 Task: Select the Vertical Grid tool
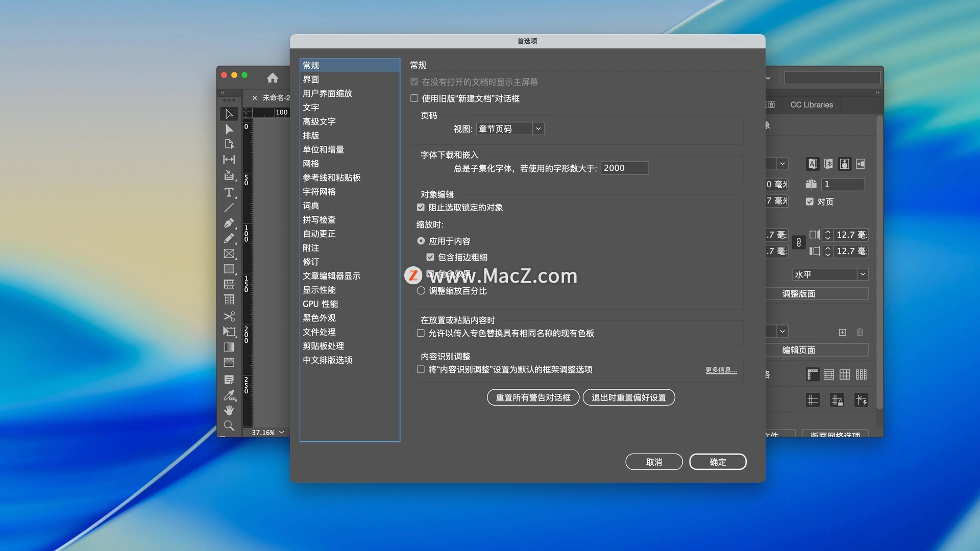(229, 299)
